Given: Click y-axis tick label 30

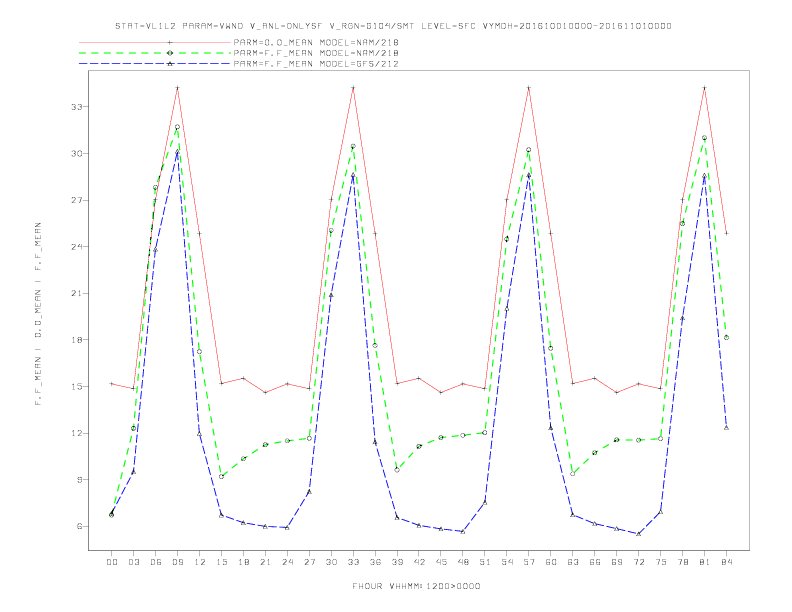Looking at the screenshot, I should [x=76, y=154].
